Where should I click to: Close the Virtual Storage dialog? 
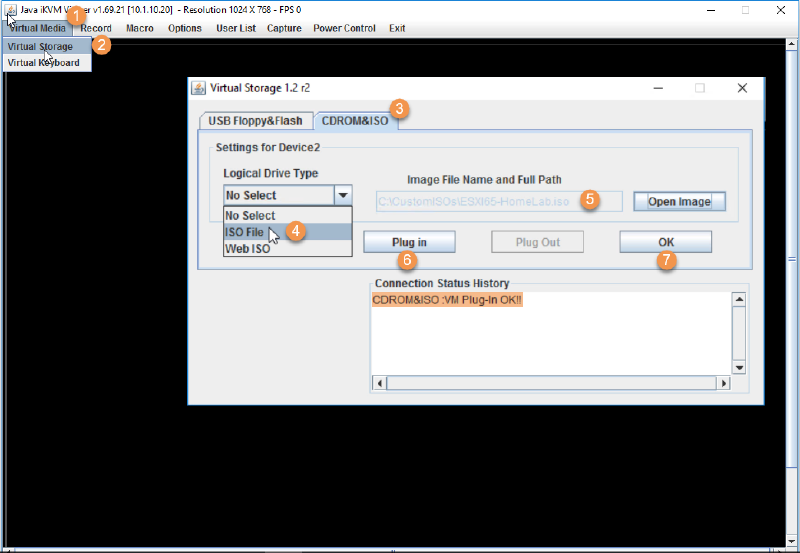(742, 88)
